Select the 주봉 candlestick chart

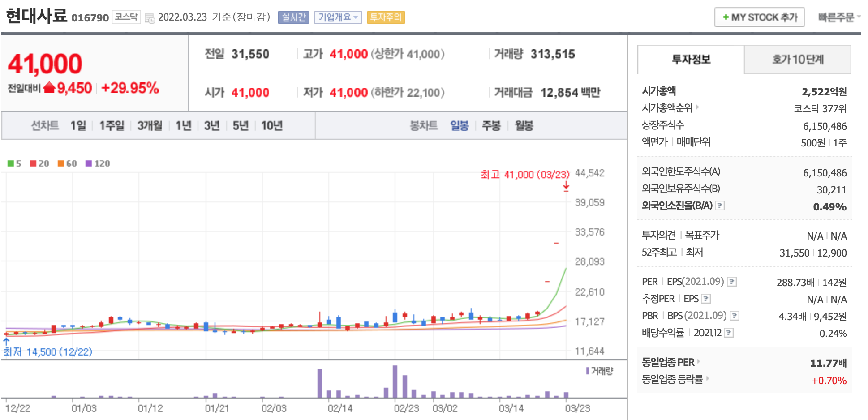tap(491, 125)
